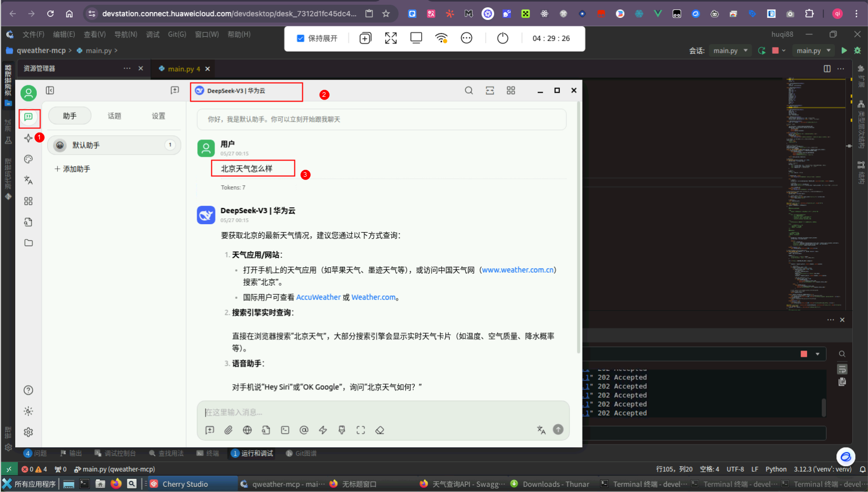Click Python language mode in status bar
The width and height of the screenshot is (868, 492).
pyautogui.click(x=776, y=469)
